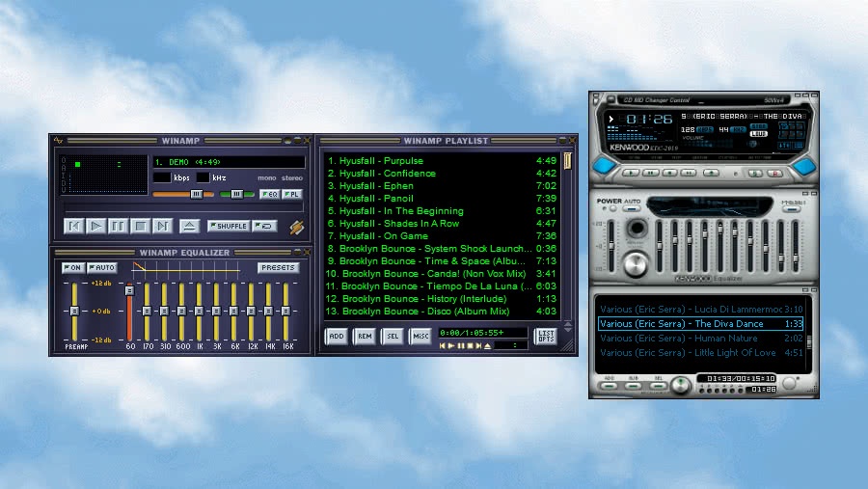Click Previous track in Winamp main window

click(73, 226)
